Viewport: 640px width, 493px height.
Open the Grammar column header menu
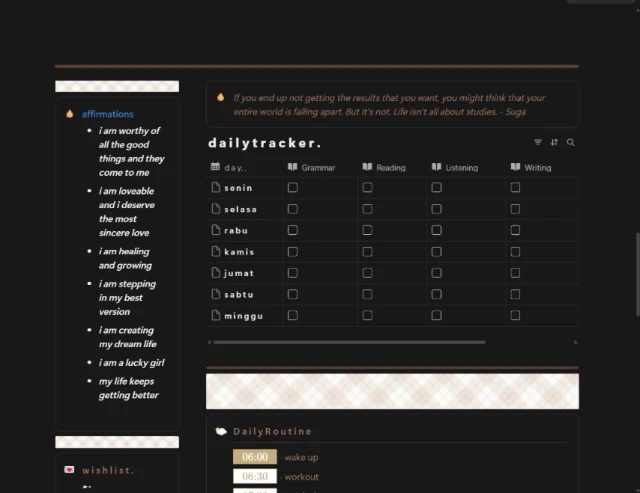tap(320, 167)
